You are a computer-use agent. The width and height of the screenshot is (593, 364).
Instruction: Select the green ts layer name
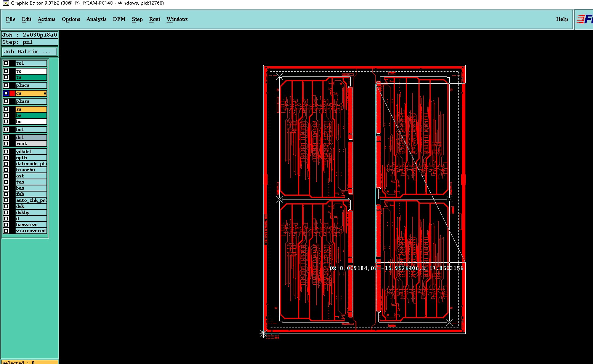(31, 77)
